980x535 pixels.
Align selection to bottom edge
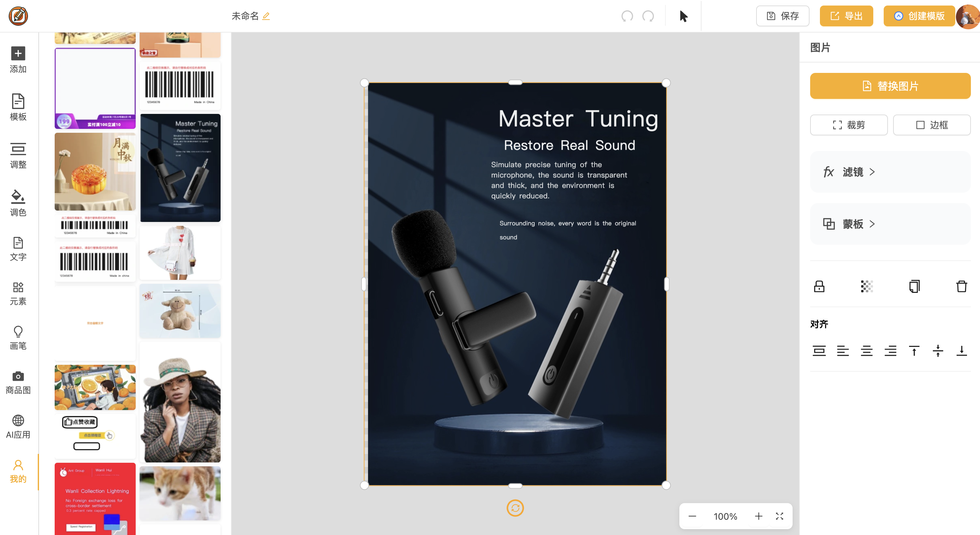click(x=961, y=350)
